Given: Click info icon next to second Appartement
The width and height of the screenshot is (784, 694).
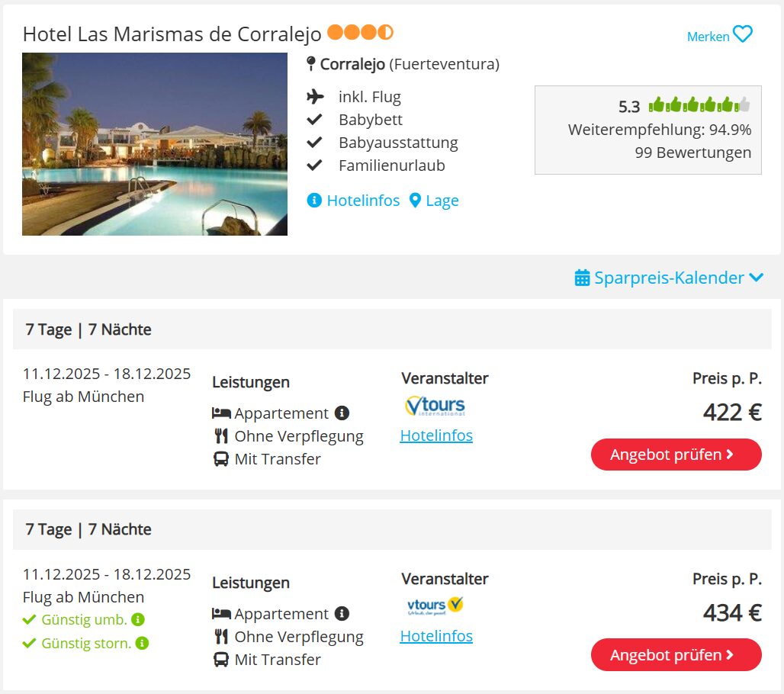Looking at the screenshot, I should [342, 614].
